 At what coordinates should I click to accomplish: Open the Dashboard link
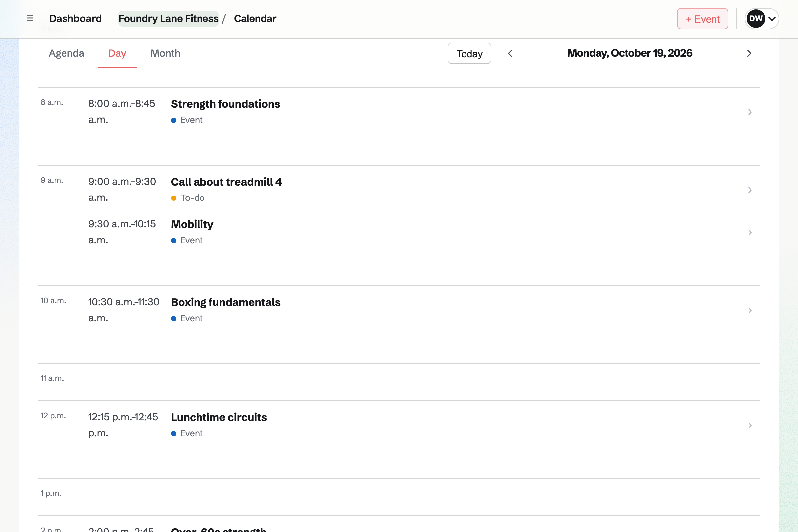tap(75, 18)
